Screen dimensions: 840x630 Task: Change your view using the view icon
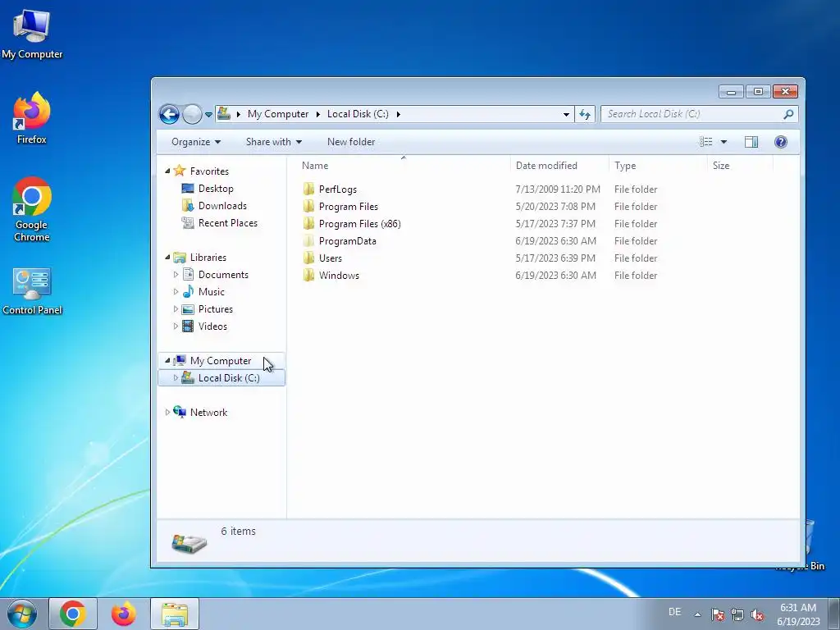(706, 142)
